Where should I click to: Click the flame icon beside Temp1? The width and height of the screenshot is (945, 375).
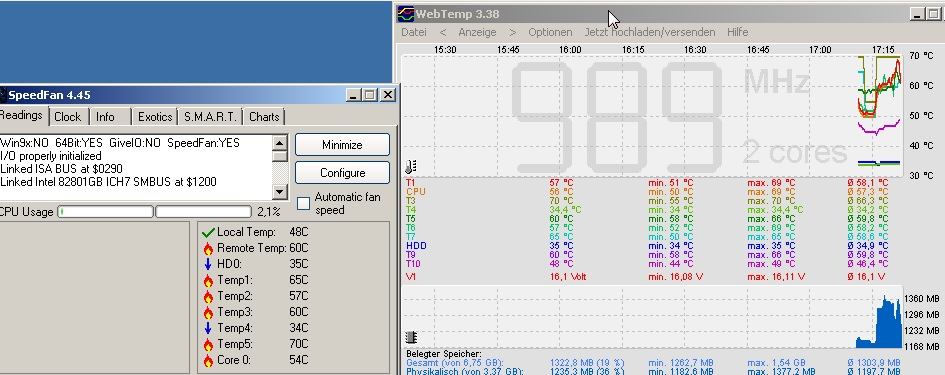pos(209,280)
